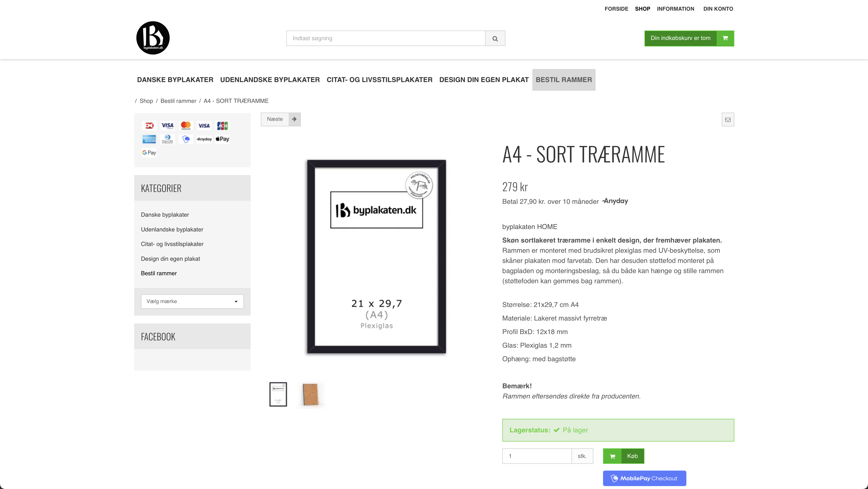Screen dimensions: 868x489
Task: Select the frame backside thumbnail
Action: 310,394
